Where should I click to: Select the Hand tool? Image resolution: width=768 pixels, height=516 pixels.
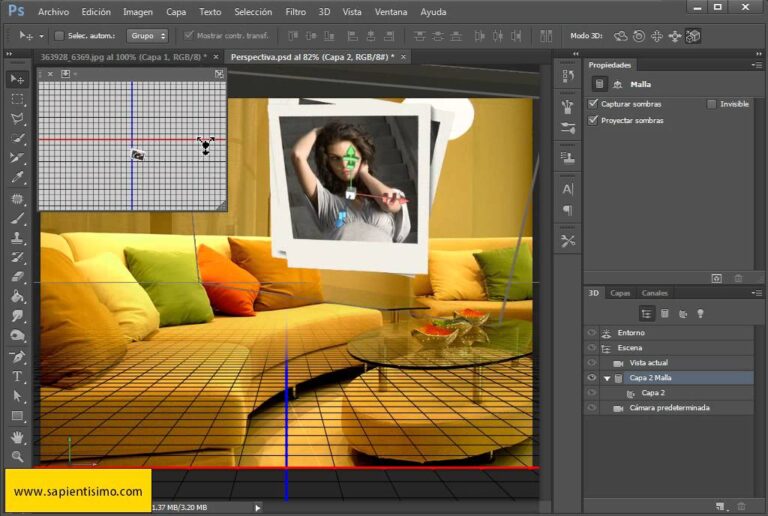17,437
